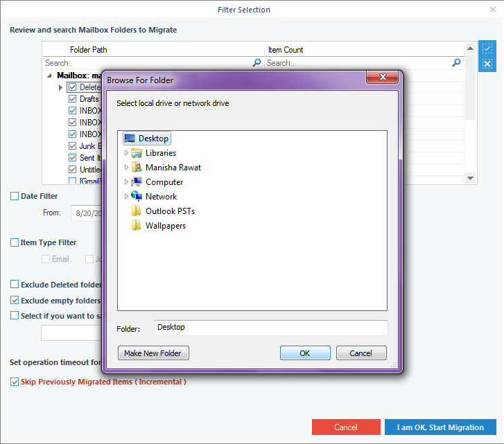Viewport: 504px width, 444px height.
Task: Select the Manisha Rawat tree item
Action: click(173, 168)
